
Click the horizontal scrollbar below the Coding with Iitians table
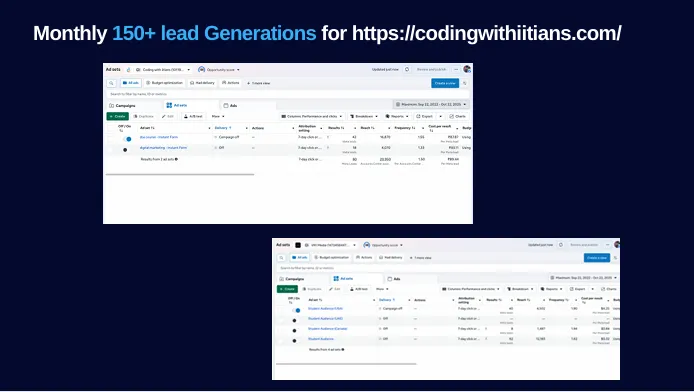(180, 174)
